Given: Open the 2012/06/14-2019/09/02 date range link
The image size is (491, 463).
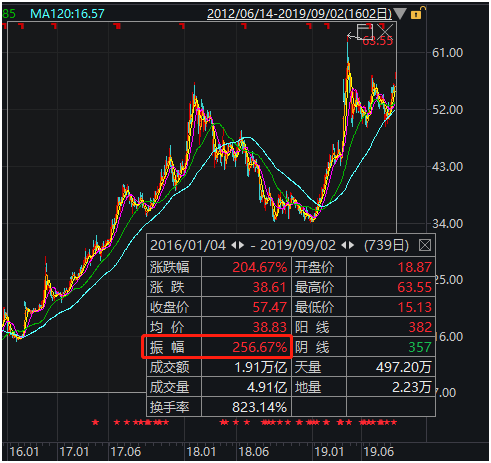Looking at the screenshot, I should pos(299,14).
